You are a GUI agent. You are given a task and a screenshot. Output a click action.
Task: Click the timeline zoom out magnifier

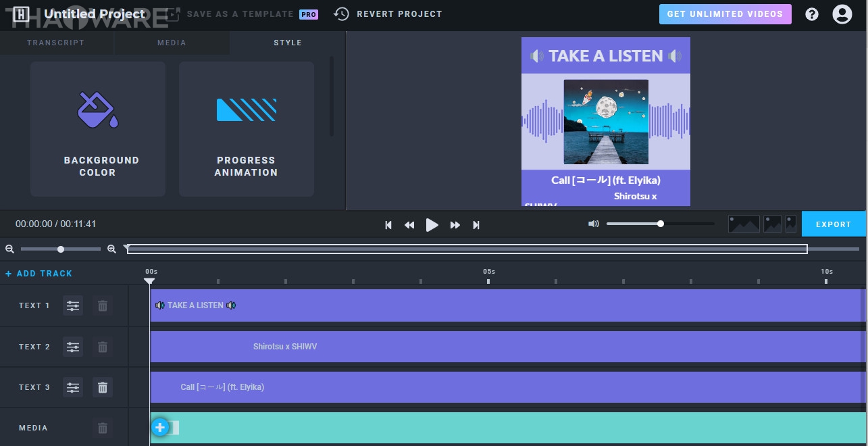pos(9,249)
